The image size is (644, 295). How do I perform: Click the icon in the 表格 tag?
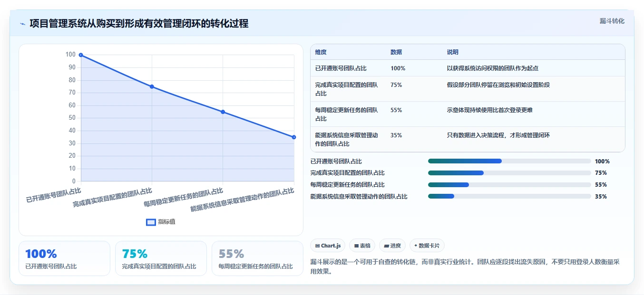coord(356,246)
